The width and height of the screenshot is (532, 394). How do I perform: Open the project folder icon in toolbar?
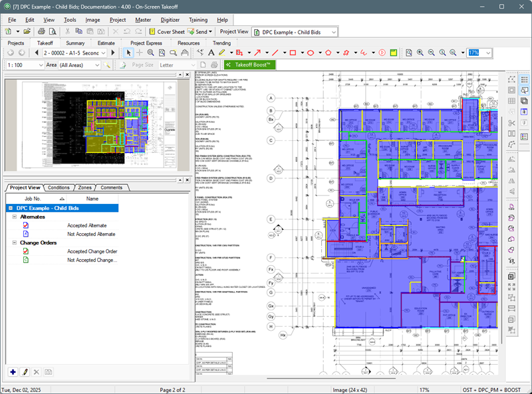coord(27,31)
